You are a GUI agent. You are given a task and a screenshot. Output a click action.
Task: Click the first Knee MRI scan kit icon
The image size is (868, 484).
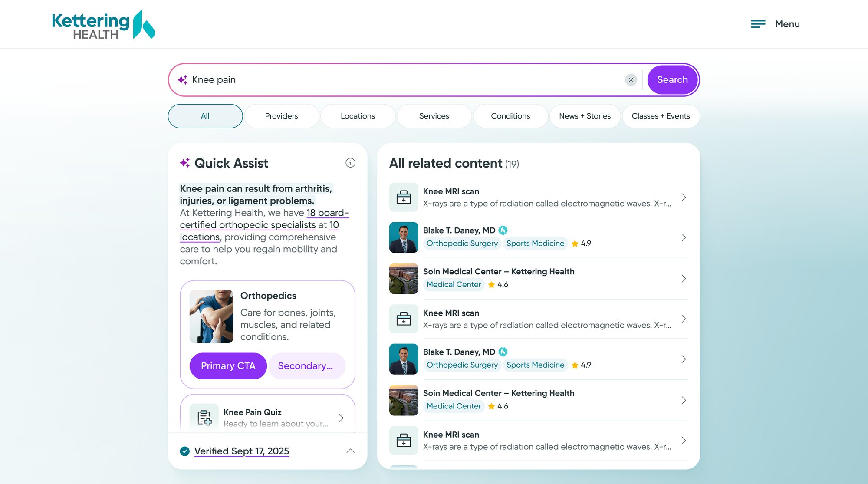tap(404, 197)
